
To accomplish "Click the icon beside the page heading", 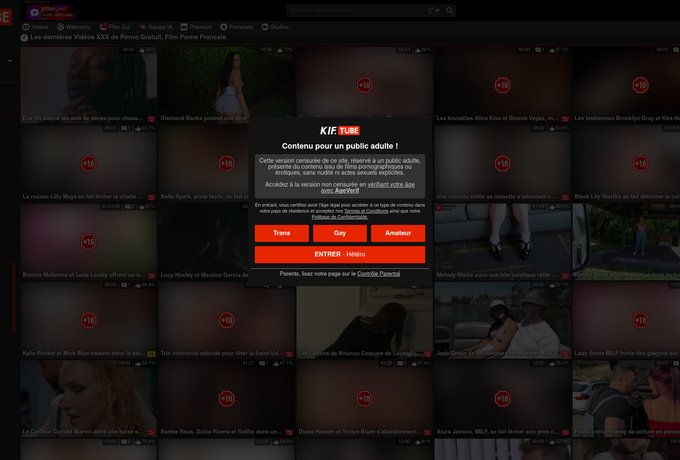I will [24, 38].
